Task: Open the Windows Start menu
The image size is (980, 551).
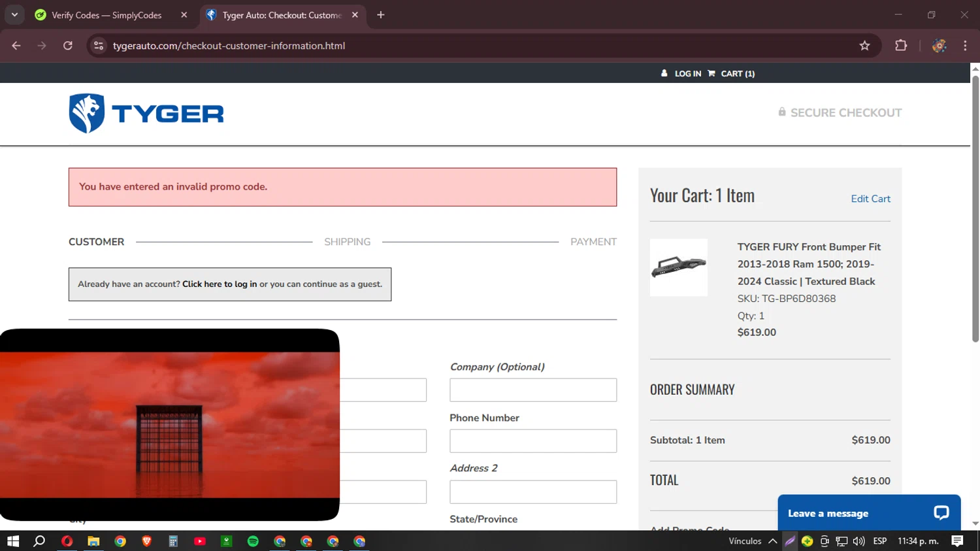Action: pos(13,541)
